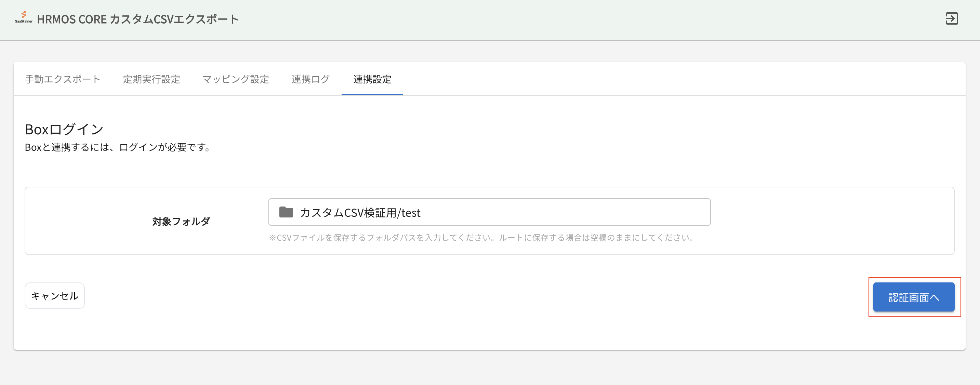This screenshot has width=980, height=385.
Task: Click blank area between キャンセル and 認証画面へ
Action: click(476, 297)
